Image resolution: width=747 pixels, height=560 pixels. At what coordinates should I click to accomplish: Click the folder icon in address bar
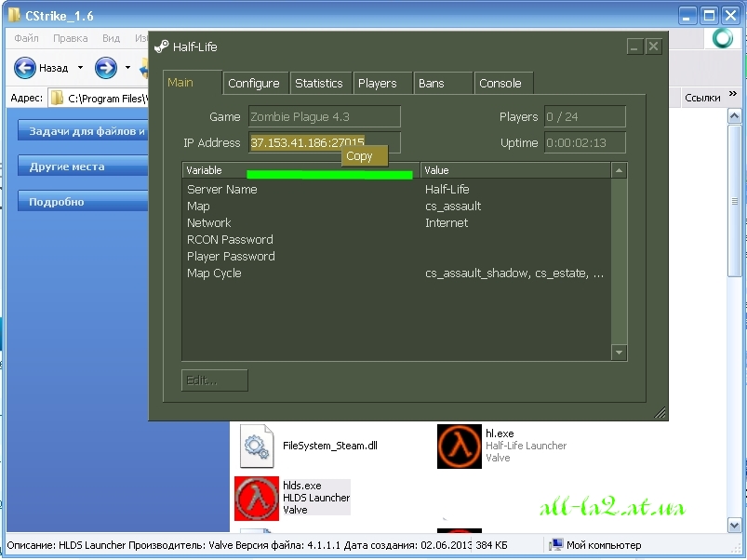[57, 98]
